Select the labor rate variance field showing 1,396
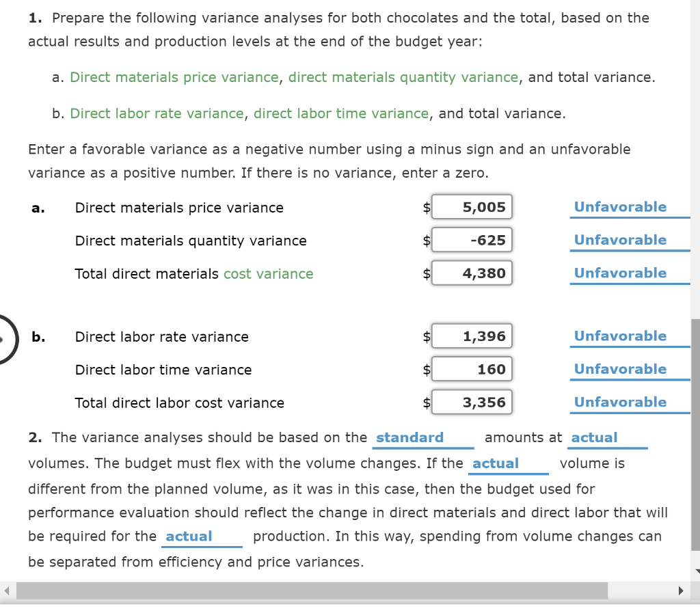This screenshot has height=613, width=700. (472, 336)
